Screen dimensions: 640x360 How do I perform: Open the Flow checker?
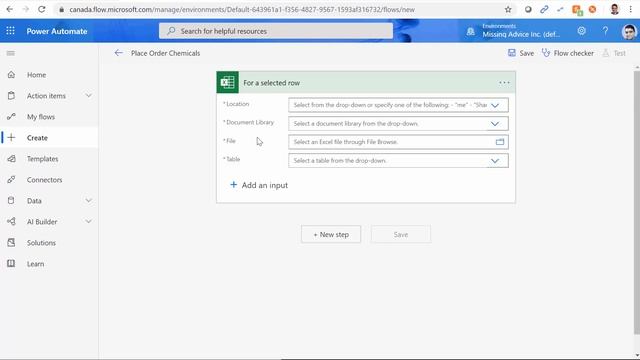(x=568, y=53)
